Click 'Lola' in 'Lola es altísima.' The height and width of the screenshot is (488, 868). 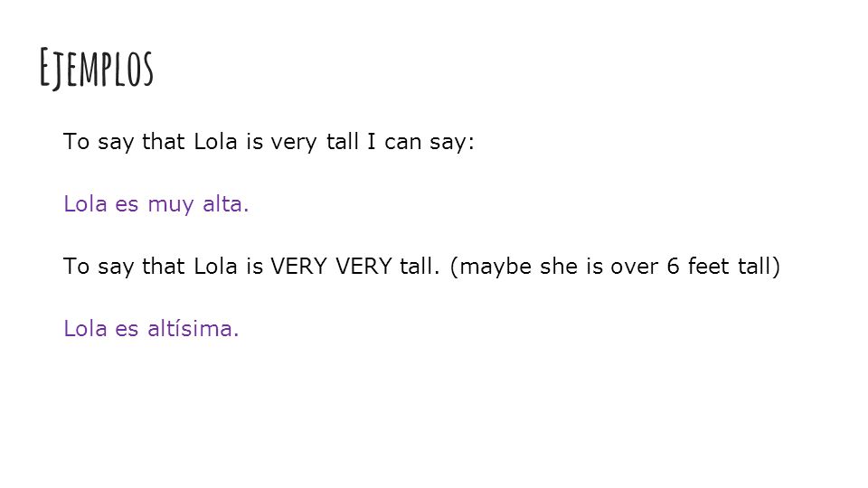click(x=85, y=329)
